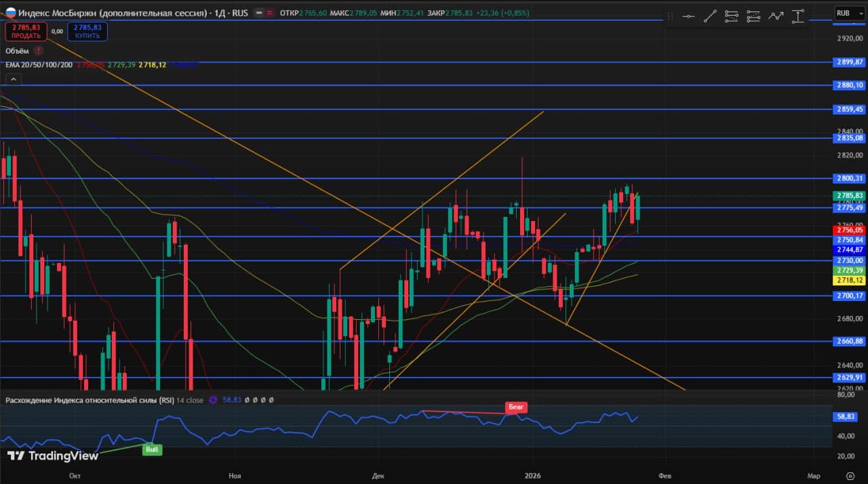
Task: Click the volume indicator red warning icon
Action: (x=39, y=51)
